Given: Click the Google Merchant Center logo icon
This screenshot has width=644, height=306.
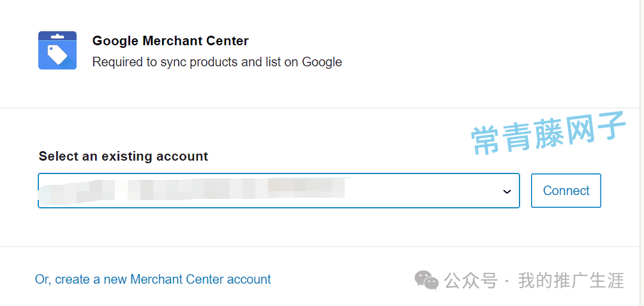Looking at the screenshot, I should coord(57,50).
